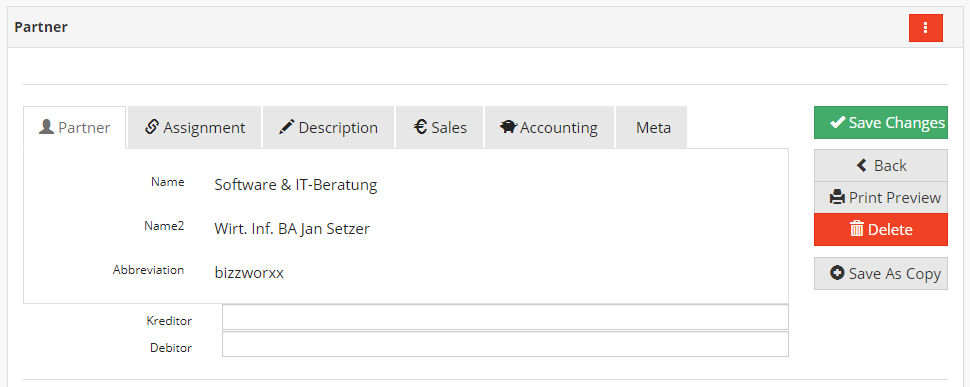Click the trash can icon in Delete
This screenshot has height=387, width=970.
[x=857, y=229]
